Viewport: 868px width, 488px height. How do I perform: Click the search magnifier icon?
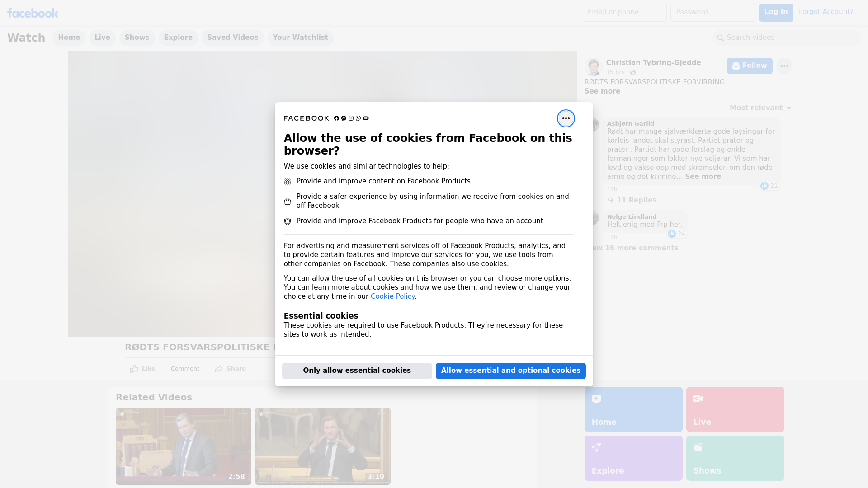point(721,38)
